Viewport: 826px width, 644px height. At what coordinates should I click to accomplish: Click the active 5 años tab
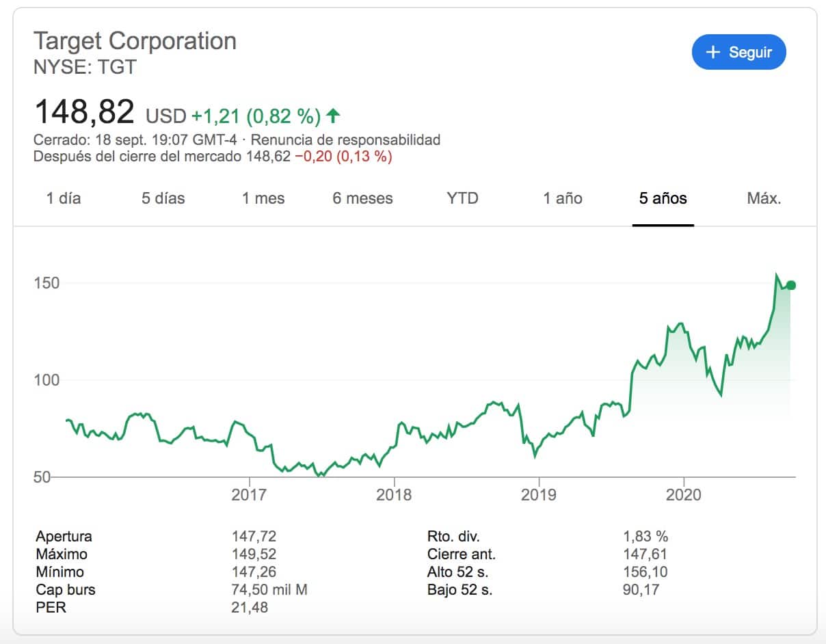pos(663,199)
